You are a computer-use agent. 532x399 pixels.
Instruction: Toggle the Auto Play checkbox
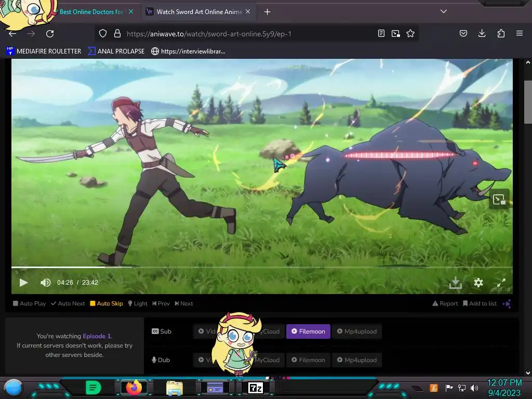tap(30, 303)
